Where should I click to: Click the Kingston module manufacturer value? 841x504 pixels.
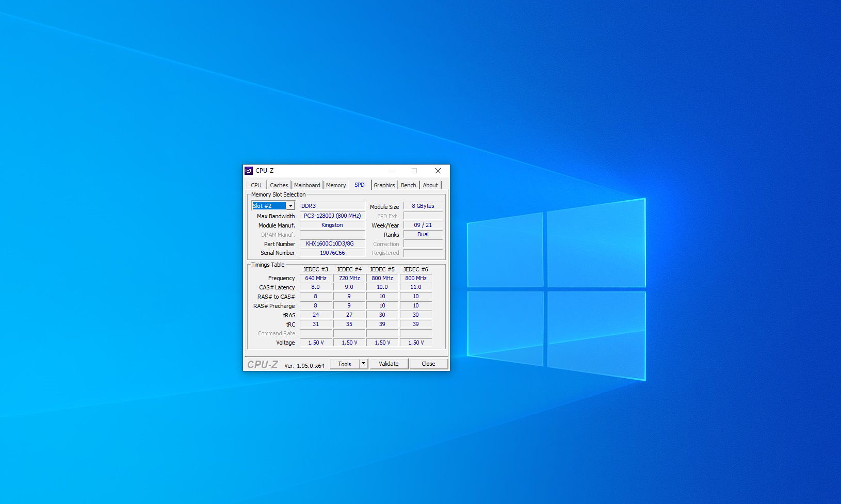click(x=332, y=225)
